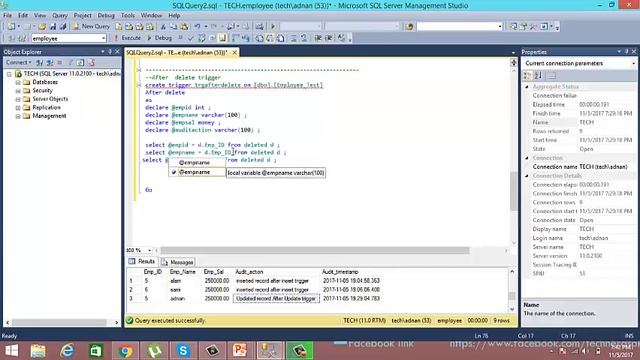Collapse the TECH server node
The height and width of the screenshot is (360, 640).
pos(9,74)
